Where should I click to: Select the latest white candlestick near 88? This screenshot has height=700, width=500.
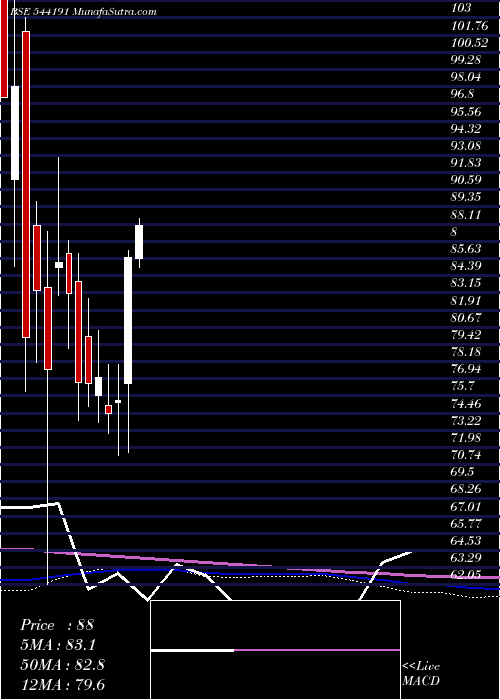click(139, 242)
